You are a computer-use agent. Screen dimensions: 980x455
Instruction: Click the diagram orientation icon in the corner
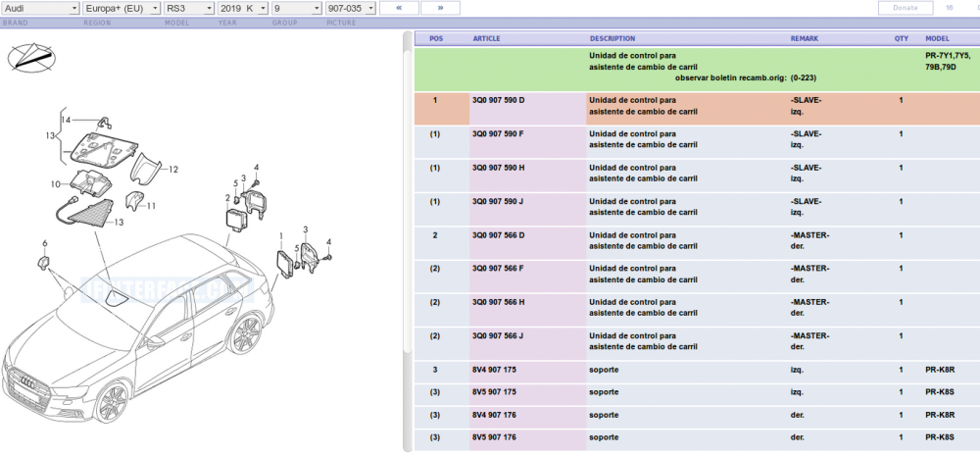pos(31,58)
